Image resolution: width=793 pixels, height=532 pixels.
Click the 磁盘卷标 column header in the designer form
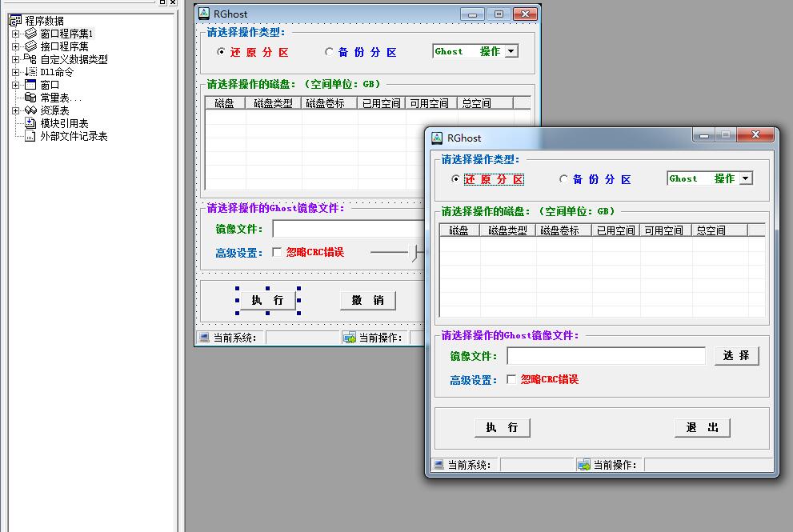point(329,103)
